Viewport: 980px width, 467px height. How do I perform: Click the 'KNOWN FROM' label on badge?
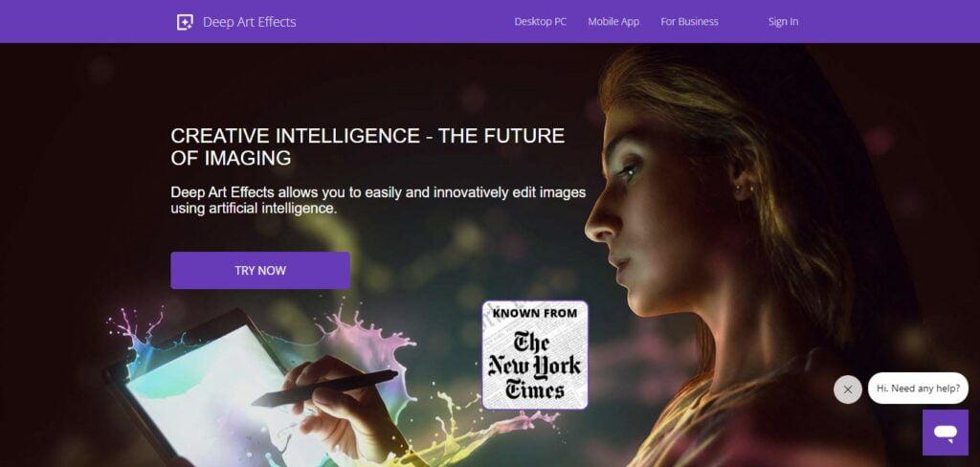tap(534, 313)
